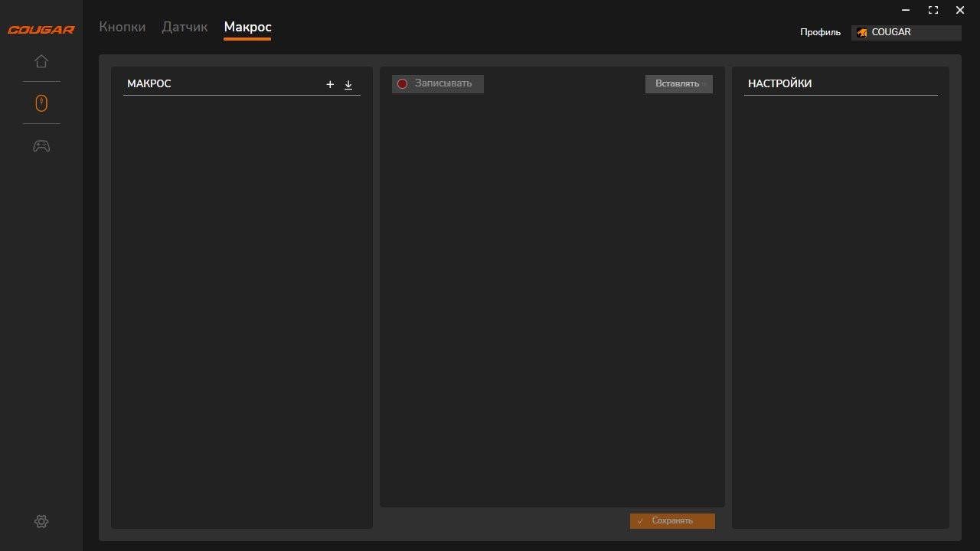Save the macro with Сохранять
This screenshot has width=980, height=551.
672,520
